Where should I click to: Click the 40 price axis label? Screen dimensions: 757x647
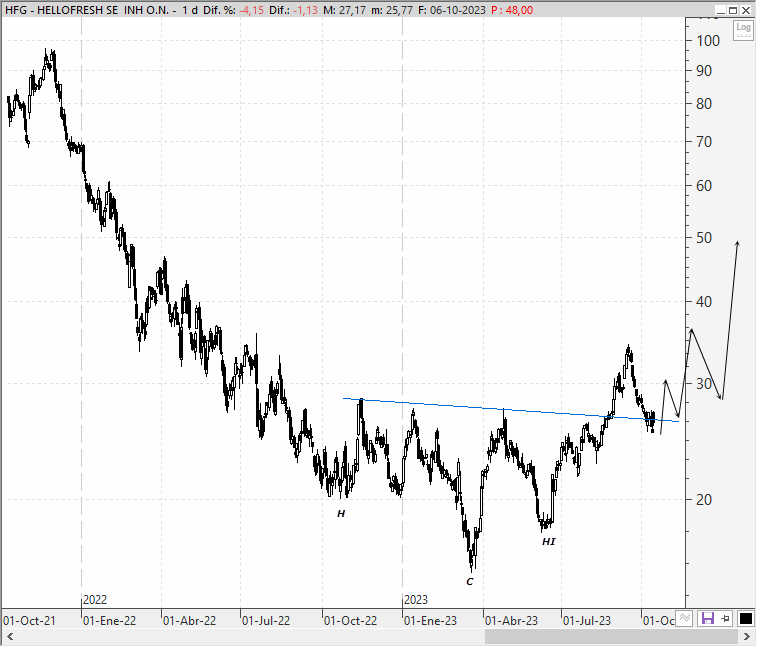pos(704,302)
